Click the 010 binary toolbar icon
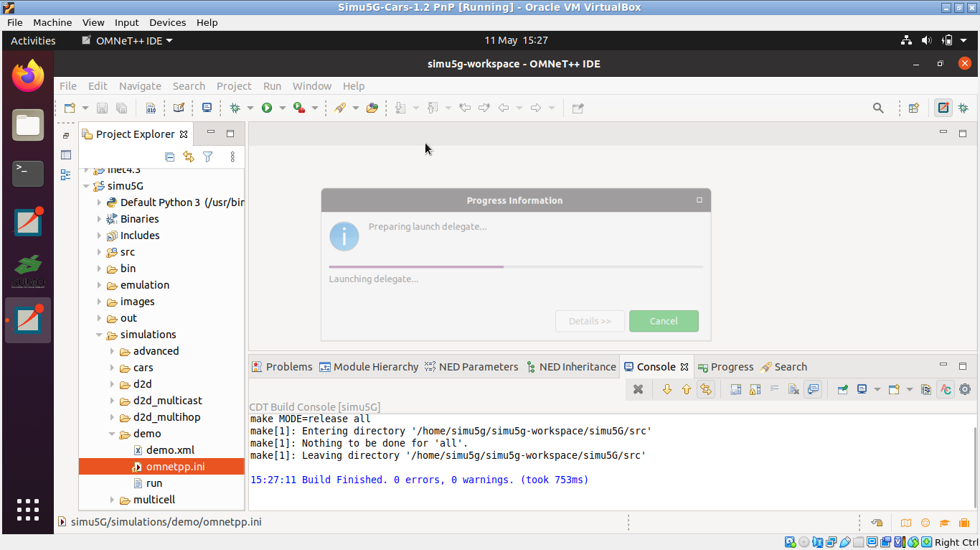The image size is (980, 550). tap(151, 108)
